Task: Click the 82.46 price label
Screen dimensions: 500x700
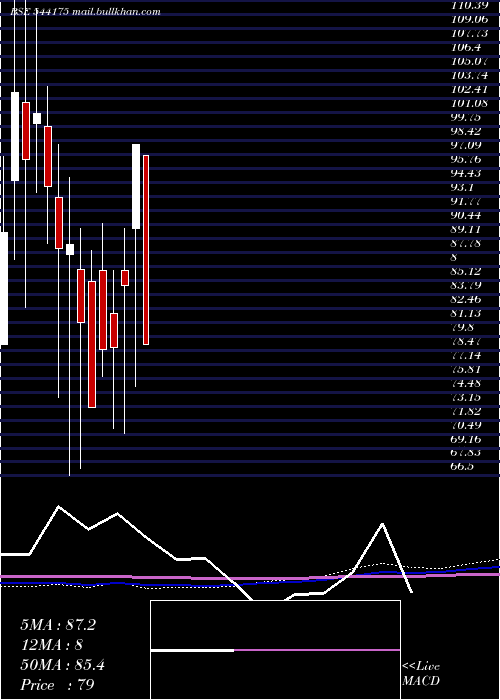Action: [465, 299]
